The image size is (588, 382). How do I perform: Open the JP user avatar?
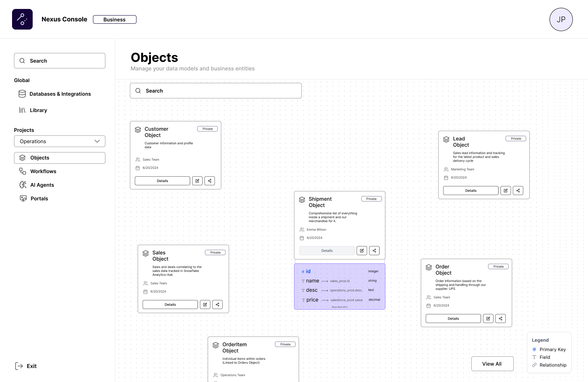(561, 19)
